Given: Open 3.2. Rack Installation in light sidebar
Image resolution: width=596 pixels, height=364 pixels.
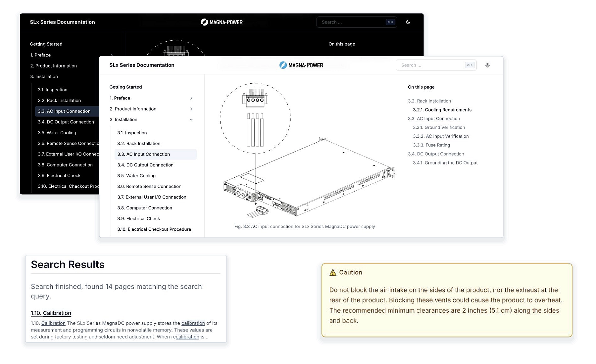Looking at the screenshot, I should (x=139, y=144).
